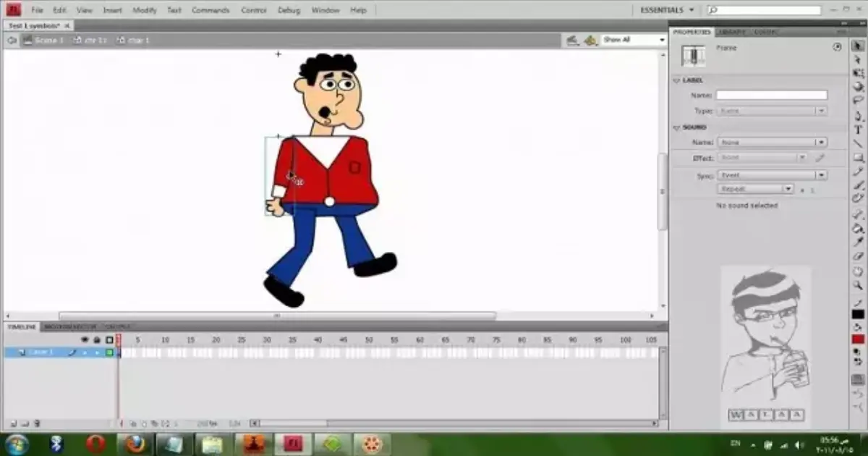Viewport: 868px width, 456px height.
Task: Click the New Layer icon in timeline
Action: click(14, 423)
